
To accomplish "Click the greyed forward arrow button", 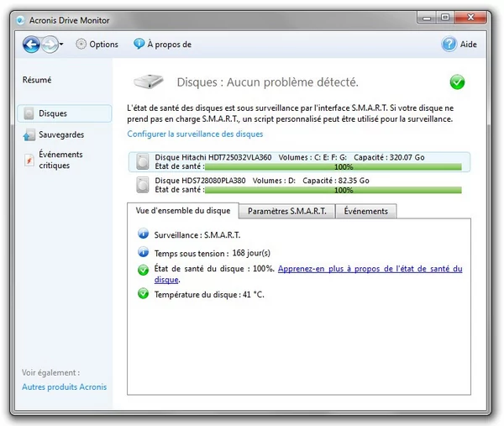I will point(50,45).
